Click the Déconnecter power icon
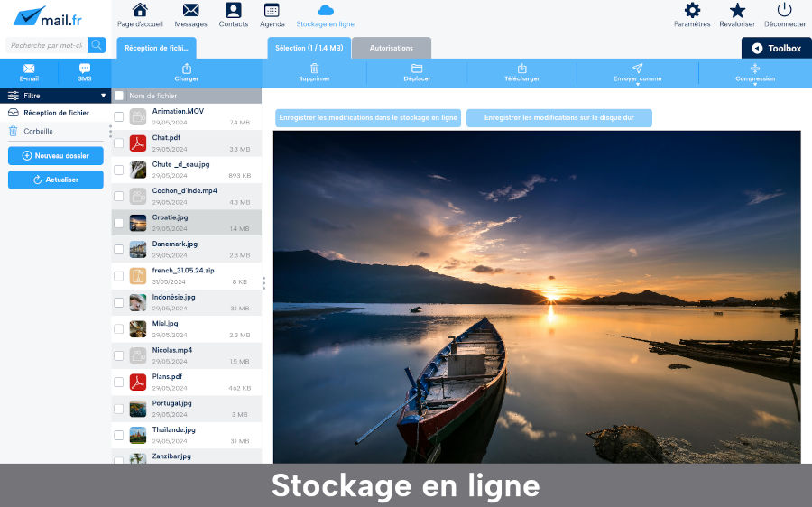The image size is (812, 507). coord(784,11)
